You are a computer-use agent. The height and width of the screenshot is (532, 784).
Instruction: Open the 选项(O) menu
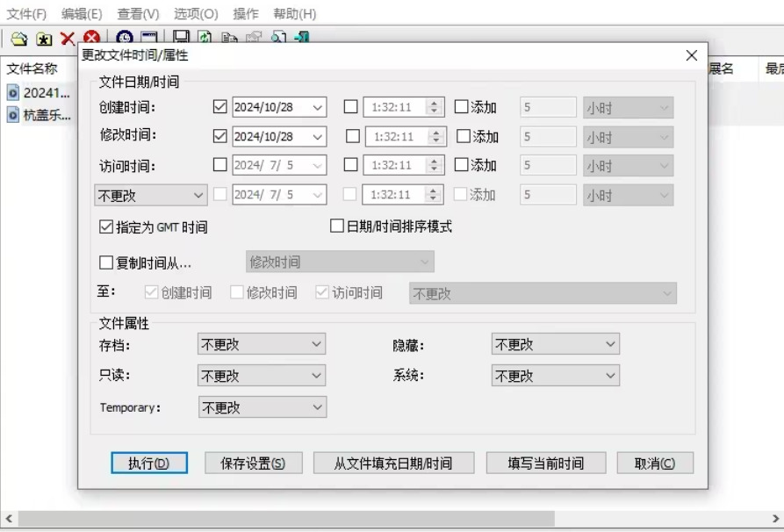[x=196, y=13]
